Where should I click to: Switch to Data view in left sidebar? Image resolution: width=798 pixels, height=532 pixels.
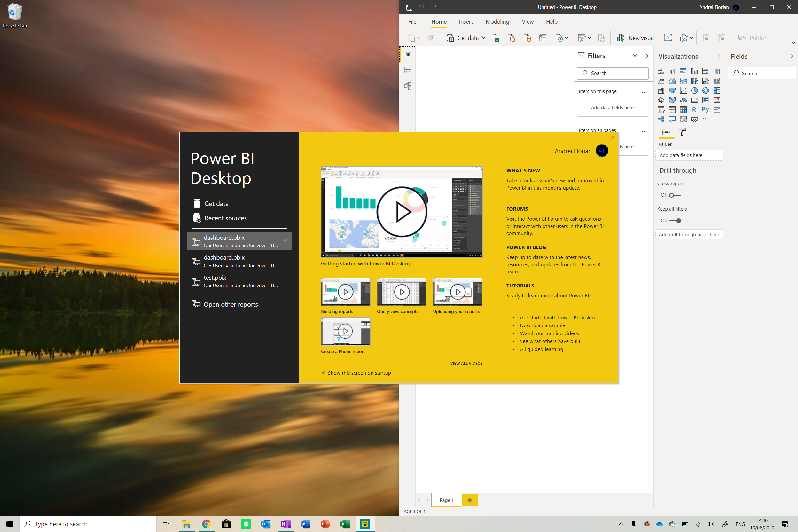coord(408,70)
